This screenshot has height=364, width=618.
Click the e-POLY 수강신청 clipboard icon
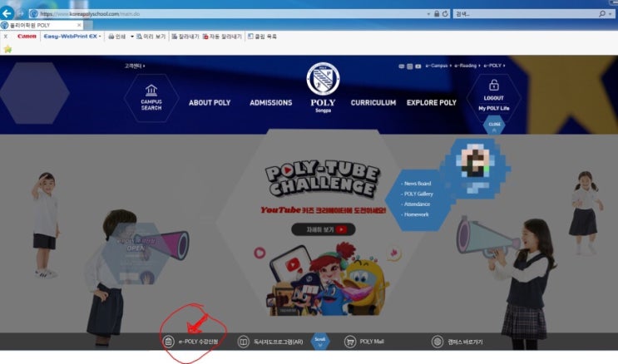tap(169, 342)
